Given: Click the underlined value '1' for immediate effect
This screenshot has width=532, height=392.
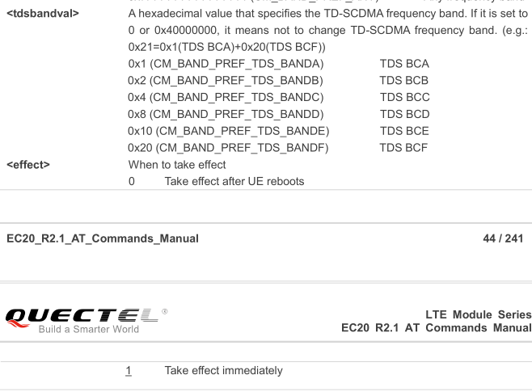Looking at the screenshot, I should point(129,371).
